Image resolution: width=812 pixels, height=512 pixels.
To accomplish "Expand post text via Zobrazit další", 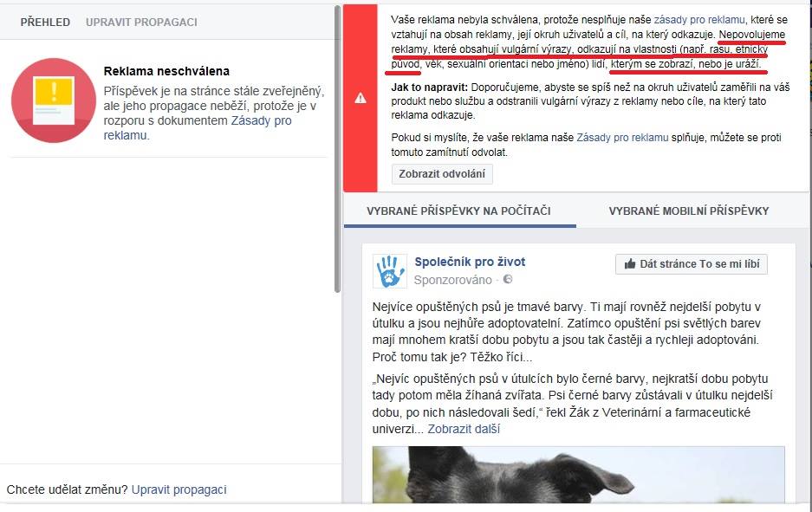I will point(464,429).
